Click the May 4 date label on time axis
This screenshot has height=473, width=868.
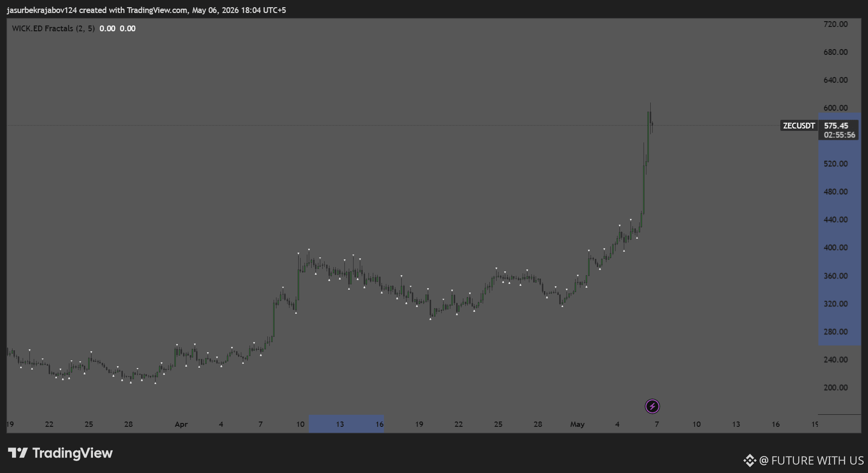click(x=617, y=424)
